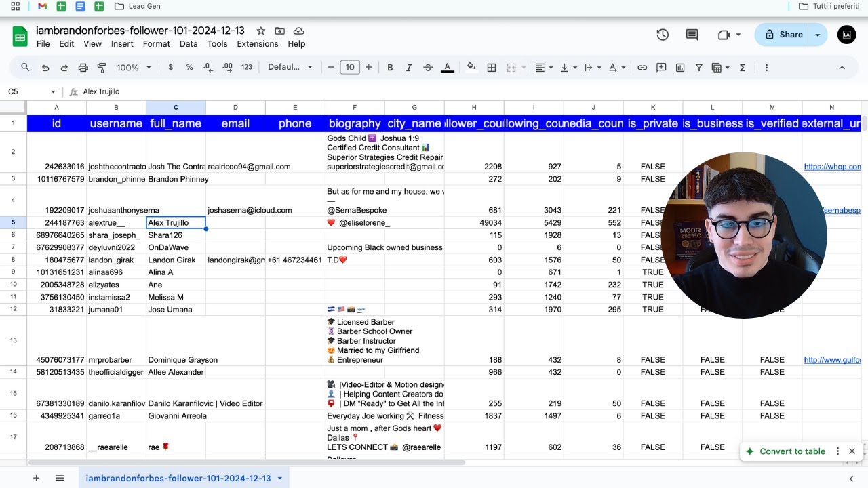Image resolution: width=868 pixels, height=488 pixels.
Task: Open the Data menu
Action: 189,44
